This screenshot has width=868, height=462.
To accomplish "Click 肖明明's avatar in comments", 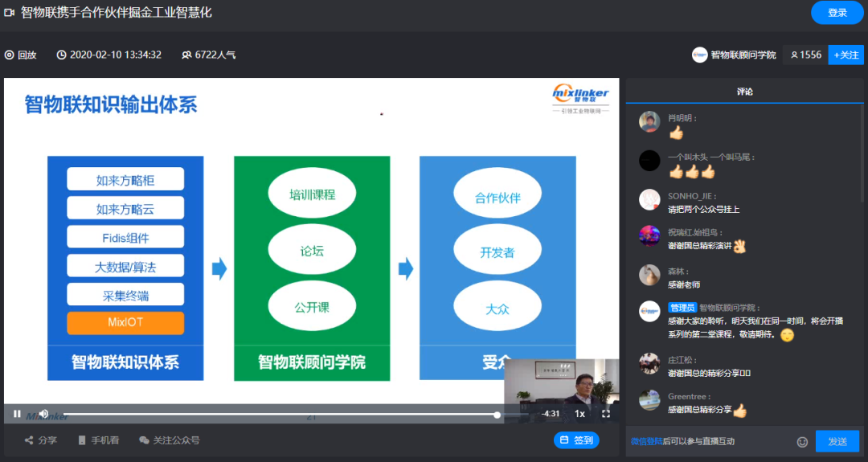I will coord(649,121).
